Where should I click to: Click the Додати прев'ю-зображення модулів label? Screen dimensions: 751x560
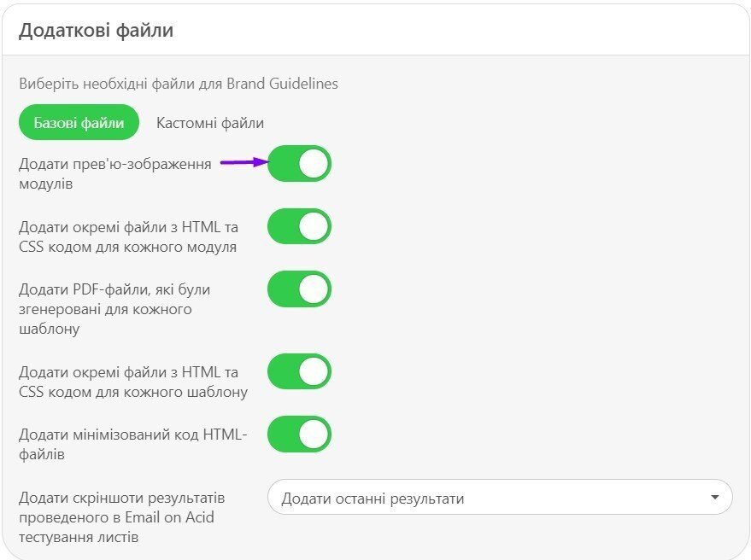114,173
